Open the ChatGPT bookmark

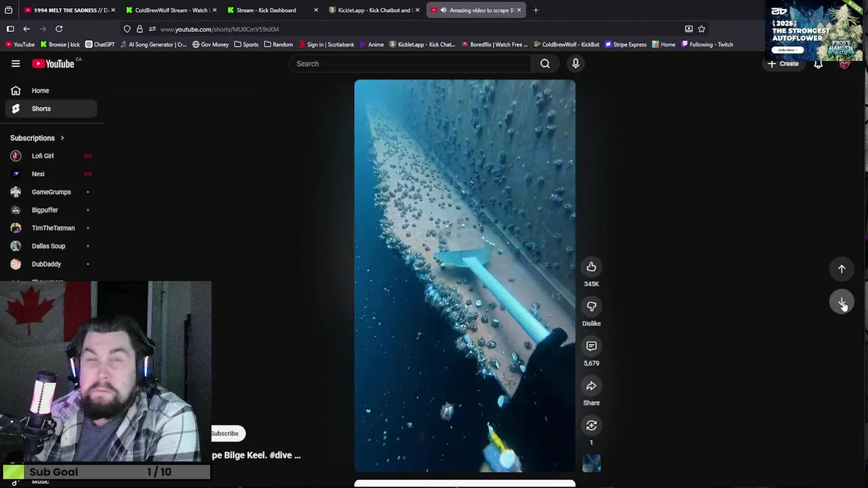(x=99, y=45)
